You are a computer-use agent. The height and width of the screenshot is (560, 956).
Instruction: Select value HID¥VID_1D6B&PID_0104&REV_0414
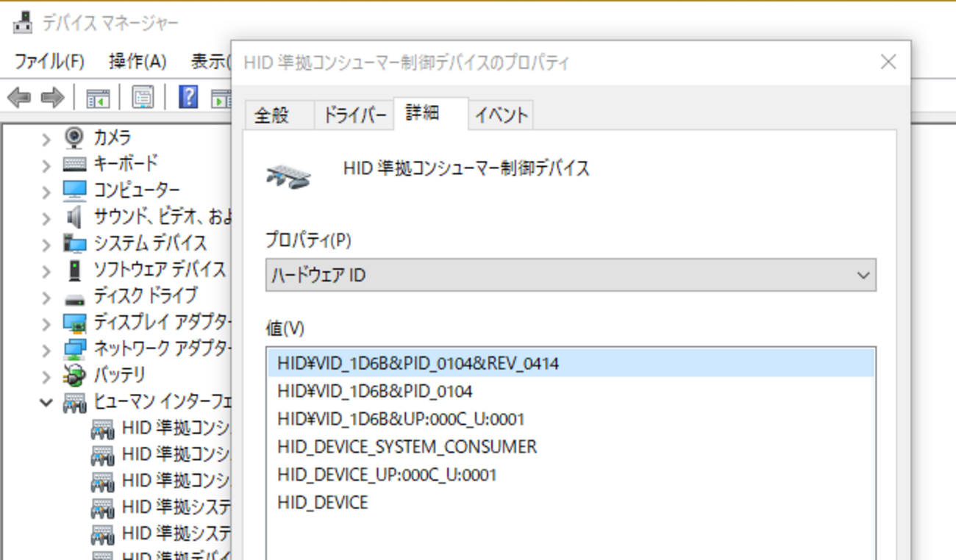[571, 363]
